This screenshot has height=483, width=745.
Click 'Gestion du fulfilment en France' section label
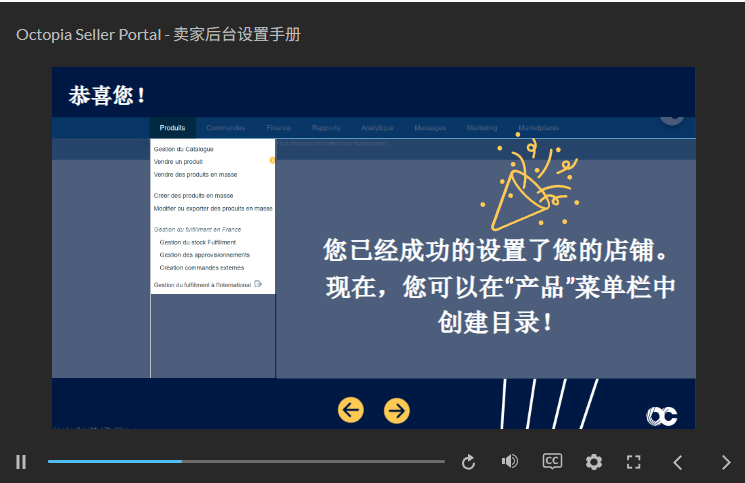(x=197, y=229)
